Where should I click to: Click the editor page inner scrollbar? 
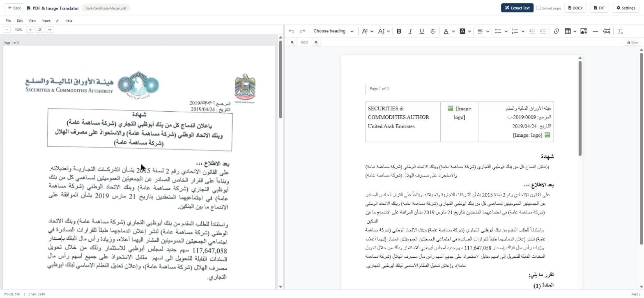coord(580,108)
